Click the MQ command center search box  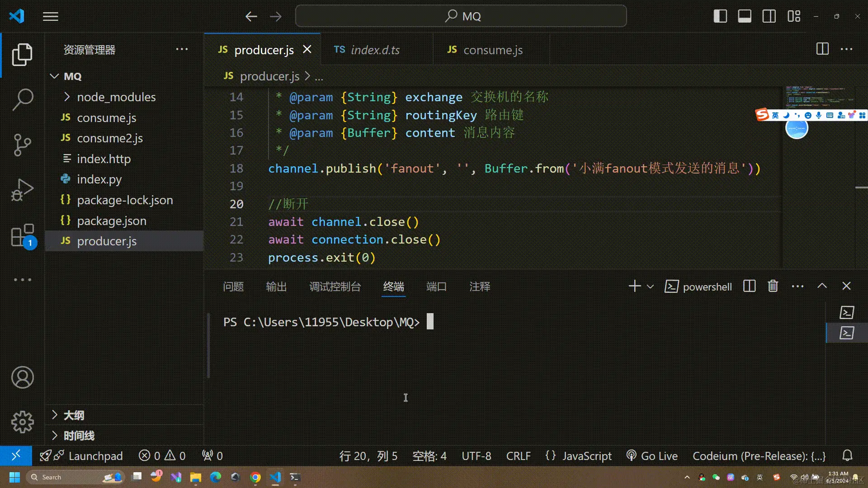pos(461,16)
